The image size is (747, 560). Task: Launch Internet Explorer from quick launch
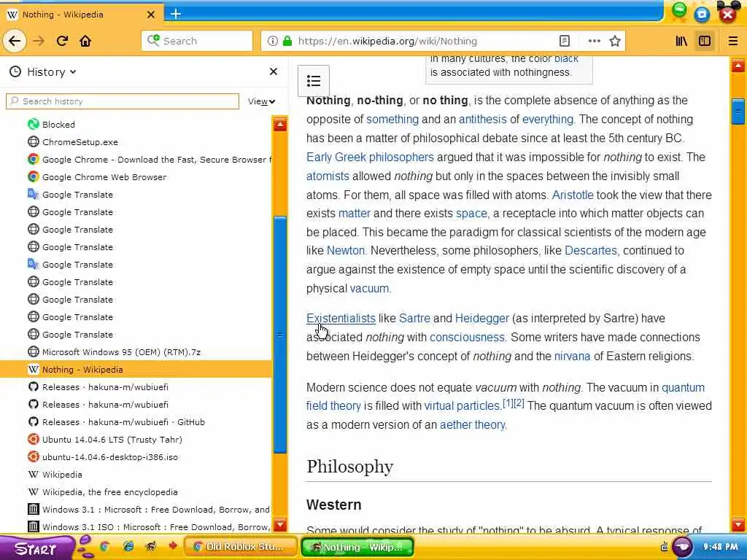[x=128, y=547]
